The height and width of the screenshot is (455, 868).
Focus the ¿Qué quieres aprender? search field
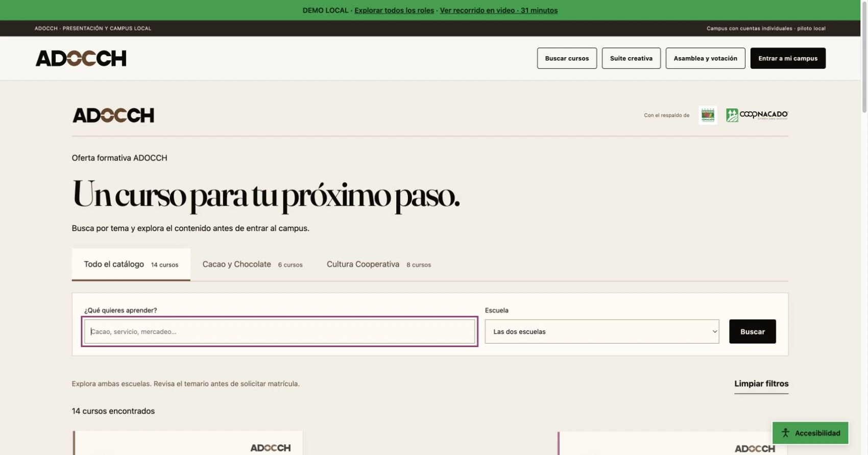click(280, 331)
